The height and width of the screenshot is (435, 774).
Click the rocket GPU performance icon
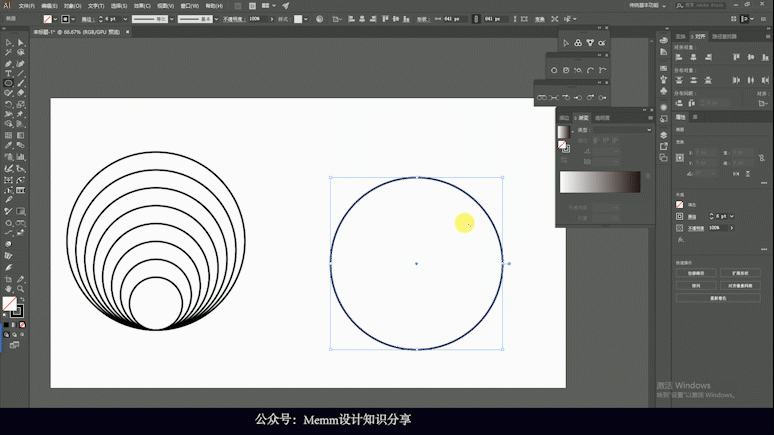coord(286,6)
